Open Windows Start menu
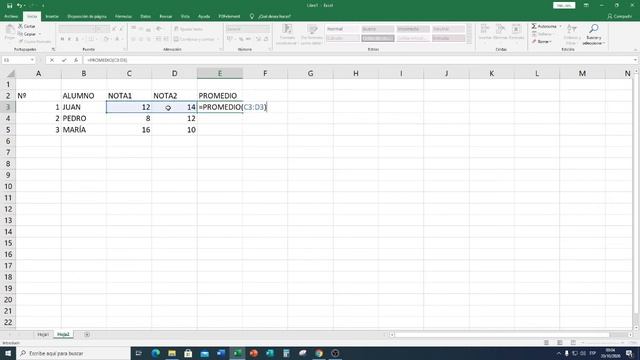This screenshot has height=360, width=640. pyautogui.click(x=8, y=353)
